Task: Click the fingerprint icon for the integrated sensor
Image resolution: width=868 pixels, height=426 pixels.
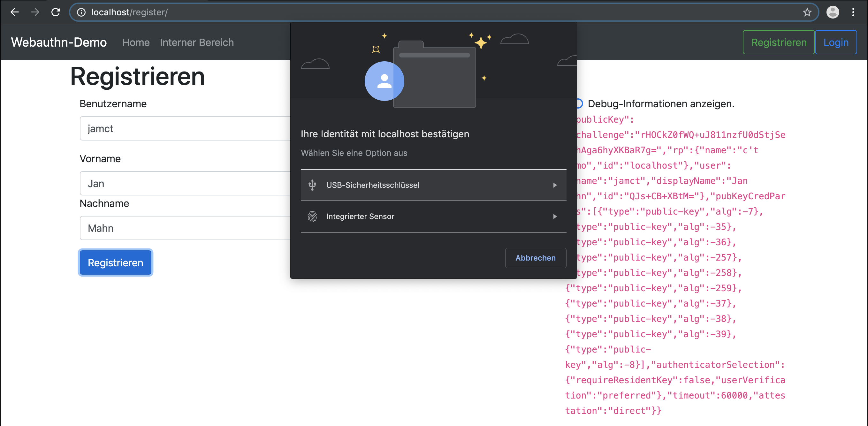Action: point(312,217)
